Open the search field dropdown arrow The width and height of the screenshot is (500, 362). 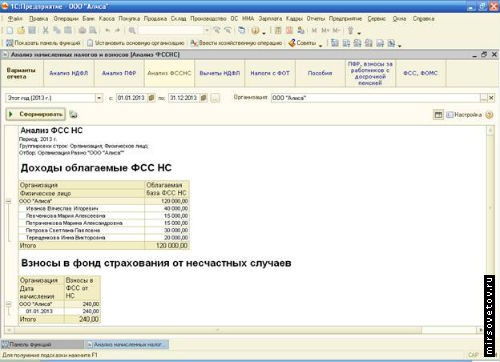(207, 30)
